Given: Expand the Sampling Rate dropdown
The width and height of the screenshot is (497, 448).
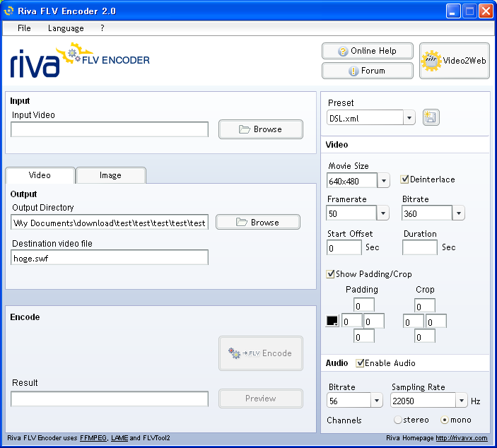Looking at the screenshot, I should coord(462,401).
